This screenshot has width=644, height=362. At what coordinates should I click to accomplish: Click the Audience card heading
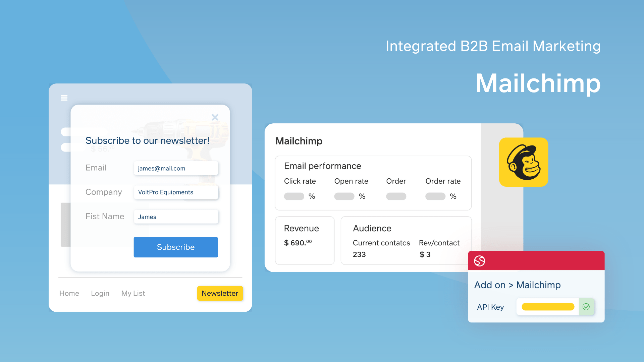[x=372, y=228]
